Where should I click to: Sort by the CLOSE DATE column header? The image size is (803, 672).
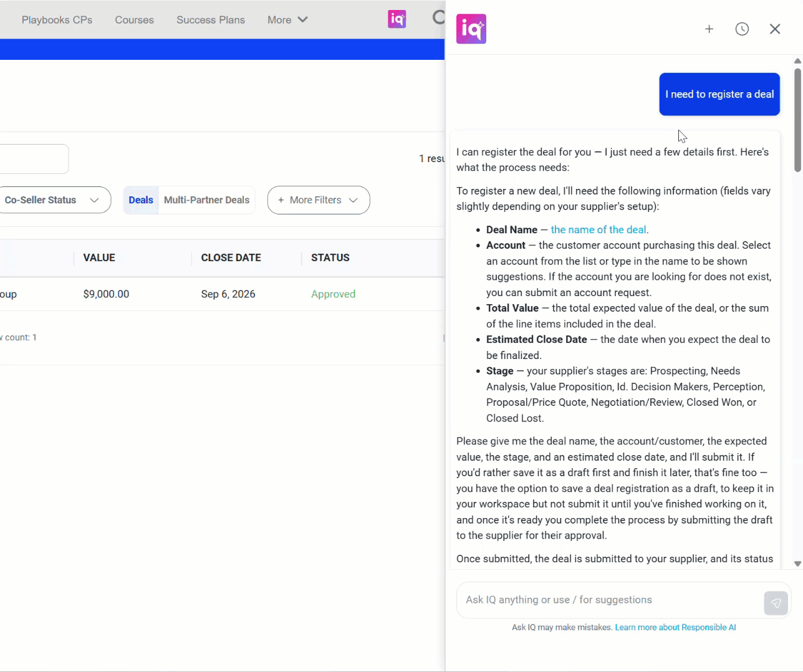(x=231, y=257)
